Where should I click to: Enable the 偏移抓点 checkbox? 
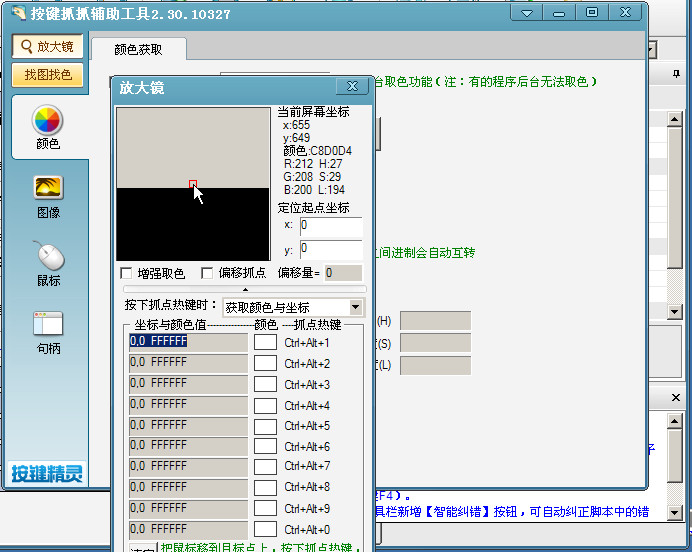(207, 273)
